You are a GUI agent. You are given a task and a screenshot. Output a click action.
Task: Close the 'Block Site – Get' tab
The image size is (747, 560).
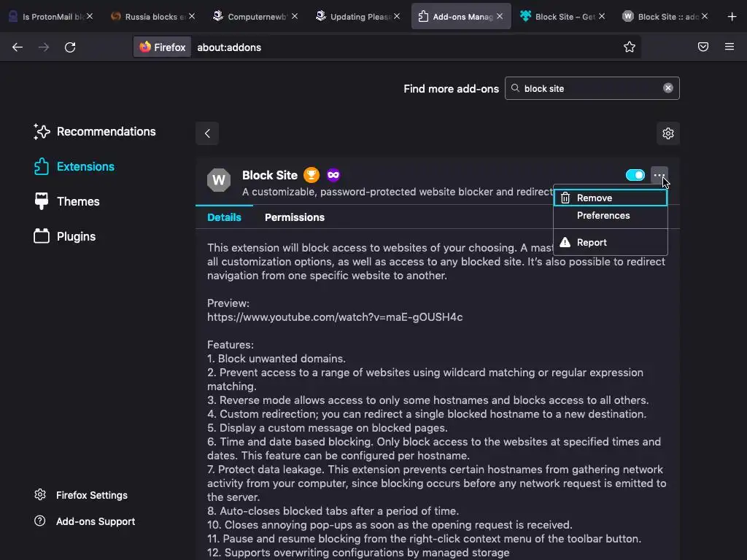coord(602,16)
